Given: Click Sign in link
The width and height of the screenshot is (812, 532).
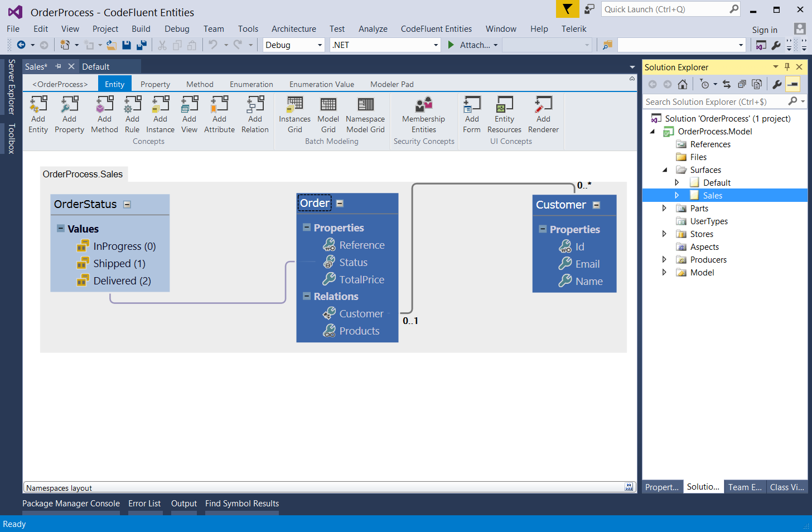Looking at the screenshot, I should tap(764, 30).
